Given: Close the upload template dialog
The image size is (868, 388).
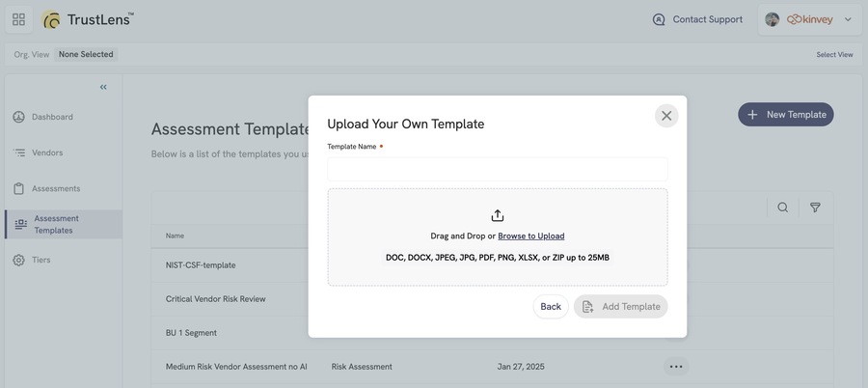Looking at the screenshot, I should [666, 115].
